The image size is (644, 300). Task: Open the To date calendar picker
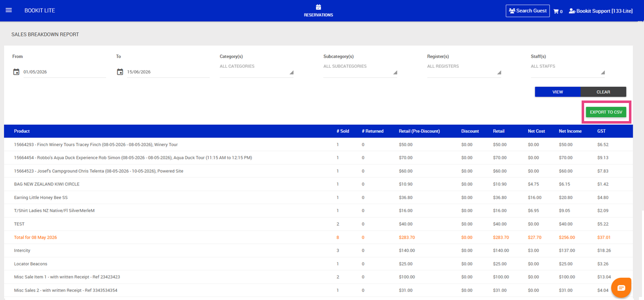pos(120,72)
